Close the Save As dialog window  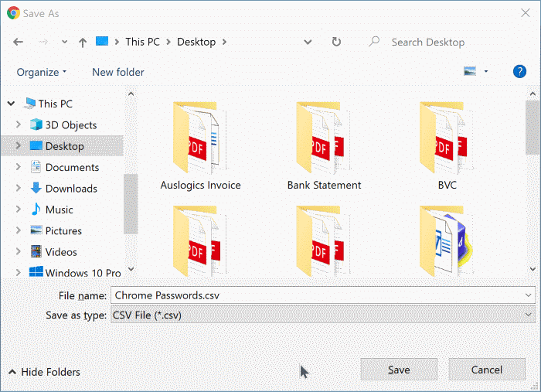[x=526, y=13]
